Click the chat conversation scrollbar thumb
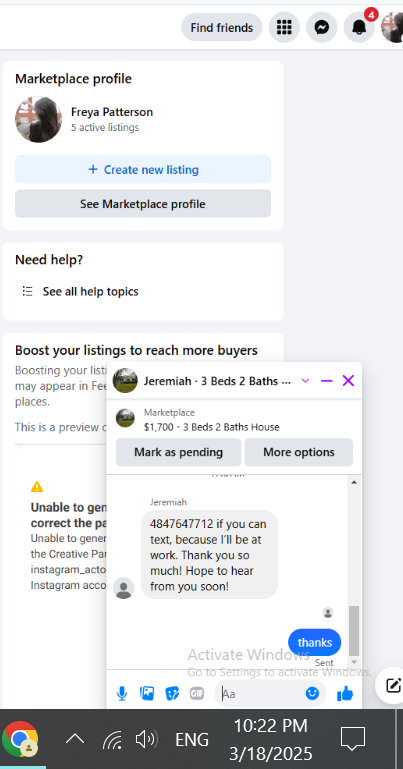Viewport: 403px width, 769px height. tap(354, 630)
